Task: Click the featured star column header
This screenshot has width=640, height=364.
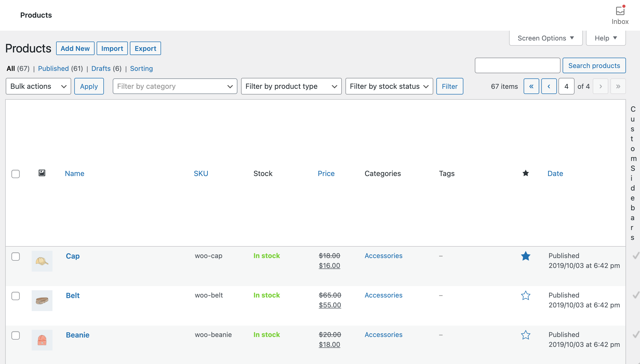Action: pyautogui.click(x=525, y=173)
